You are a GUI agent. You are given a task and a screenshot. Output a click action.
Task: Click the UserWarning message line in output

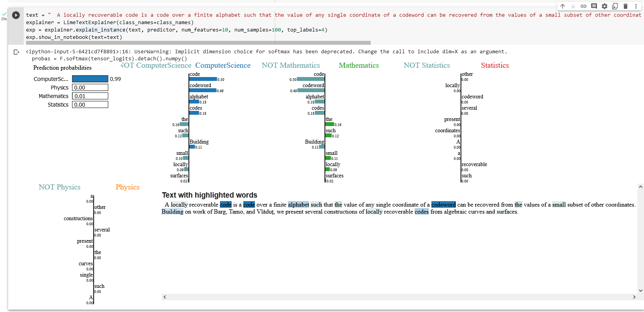pyautogui.click(x=267, y=52)
